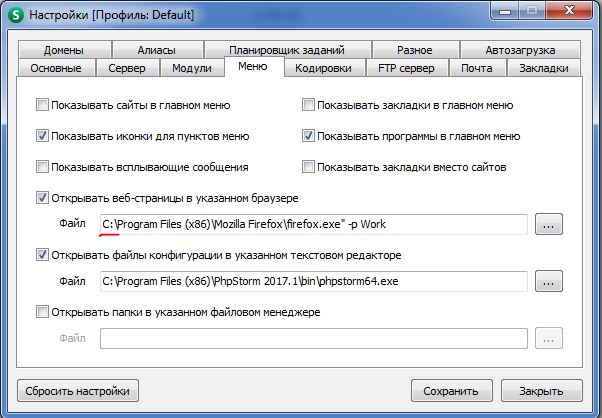The image size is (602, 418).
Task: Click the green S application icon in title bar
Action: 16,15
